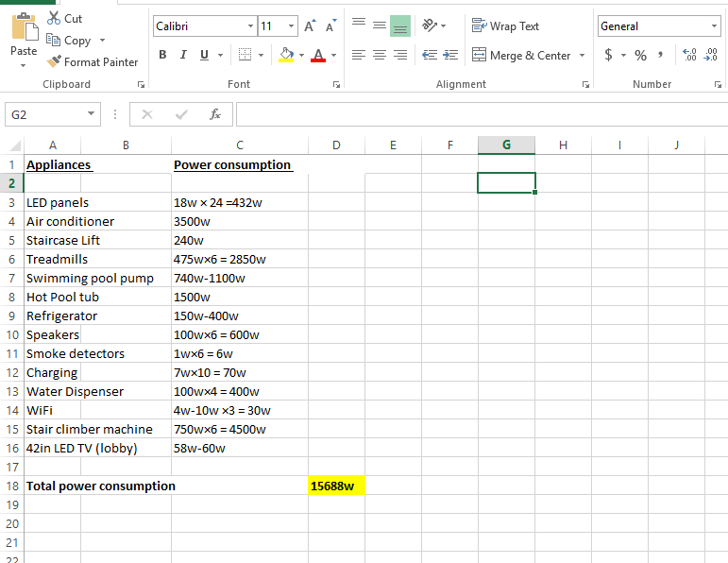728x563 pixels.
Task: Click the Name Box showing G2
Action: pyautogui.click(x=45, y=114)
